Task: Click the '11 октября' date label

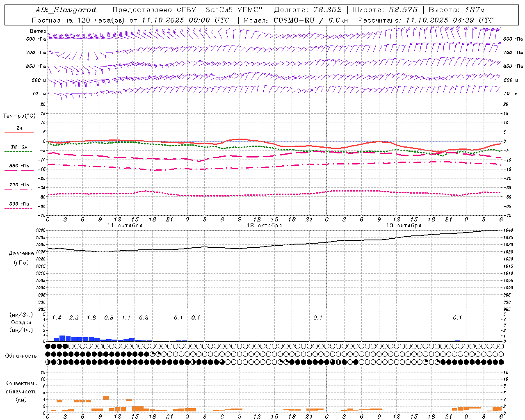Action: click(x=125, y=226)
